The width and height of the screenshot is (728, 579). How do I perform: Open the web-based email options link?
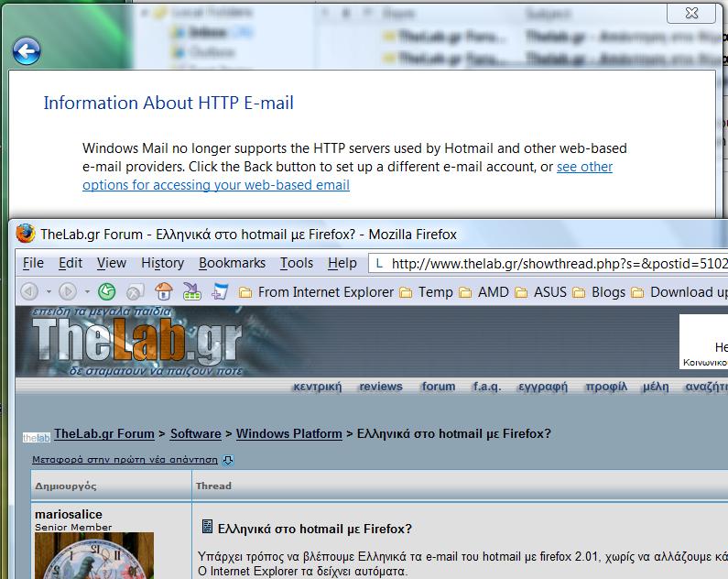(347, 176)
